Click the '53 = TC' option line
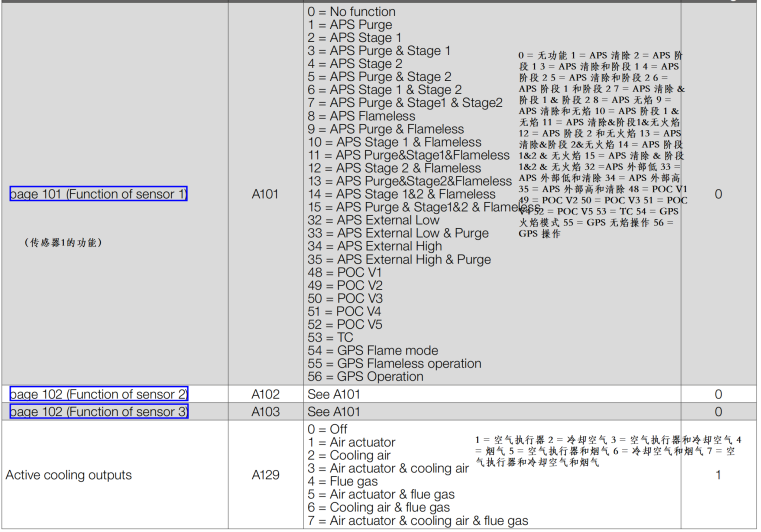761x532 pixels. (330, 337)
